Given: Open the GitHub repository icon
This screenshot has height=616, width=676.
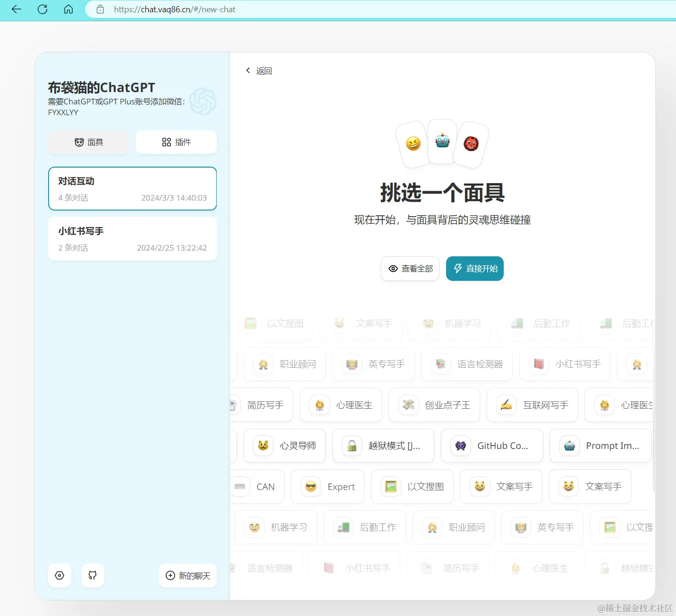Looking at the screenshot, I should tap(93, 575).
